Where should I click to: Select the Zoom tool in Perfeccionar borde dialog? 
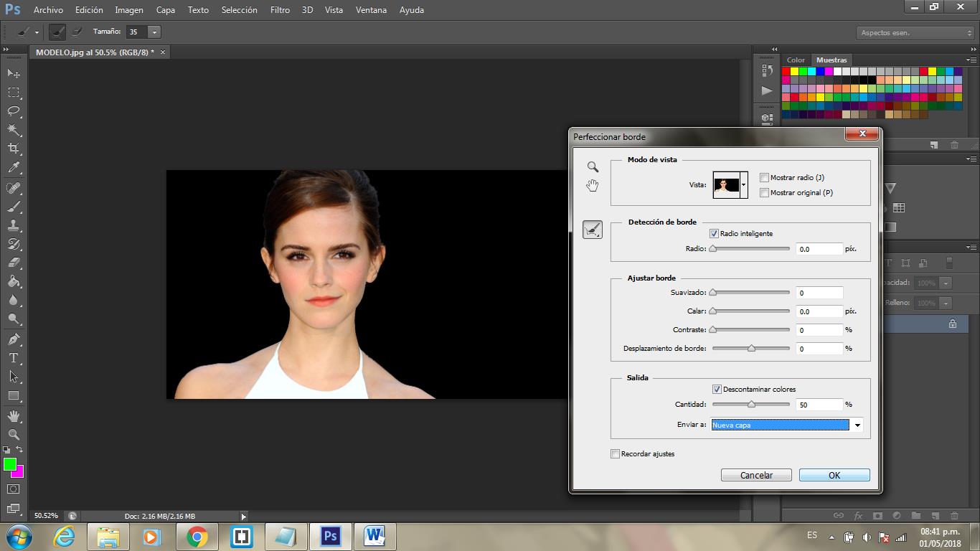(x=593, y=166)
